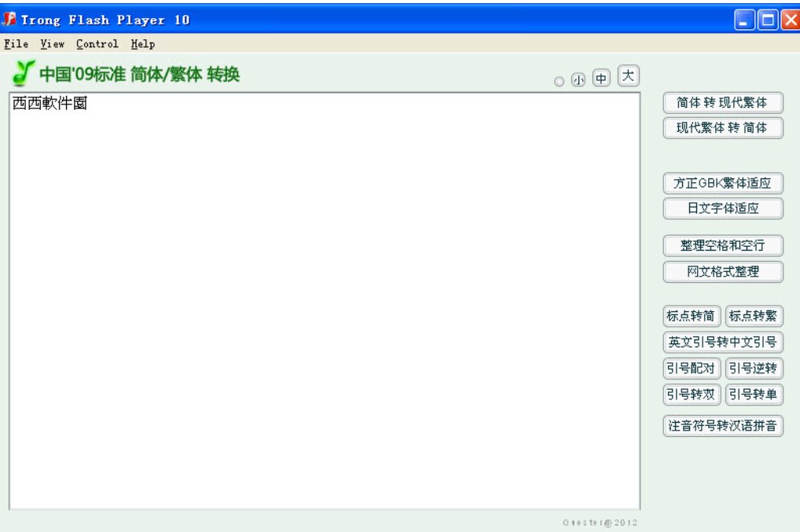Select the large font size 大 icon
Viewport: 800px width, 532px height.
pos(628,75)
